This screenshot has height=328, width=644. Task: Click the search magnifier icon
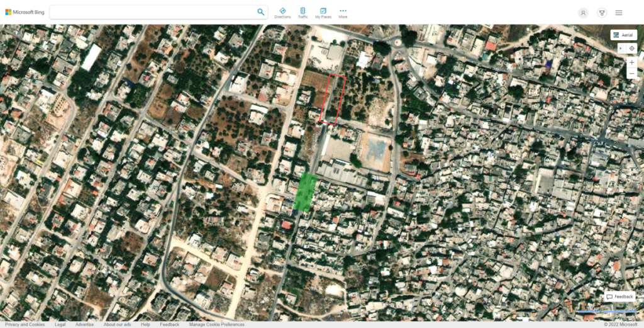point(261,12)
